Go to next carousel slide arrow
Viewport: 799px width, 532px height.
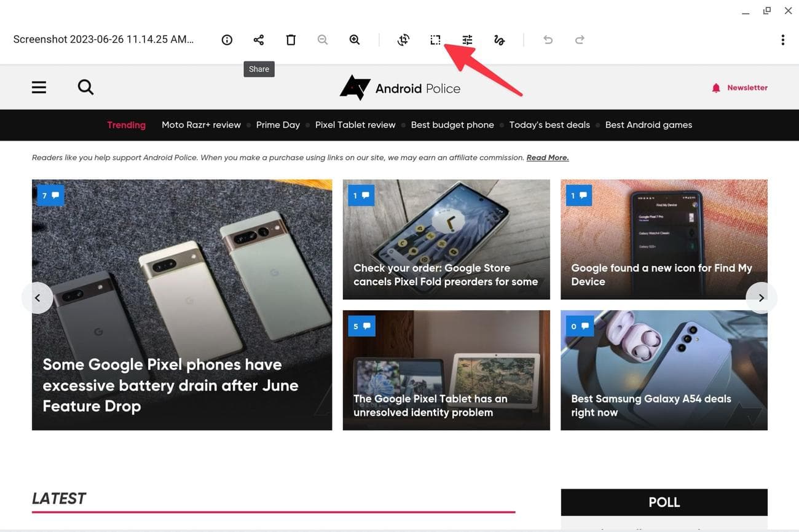tap(761, 298)
